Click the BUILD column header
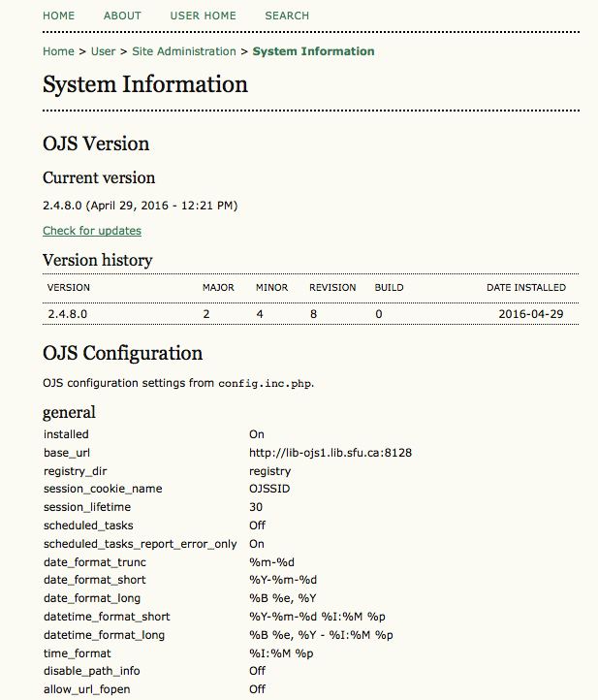598x700 pixels. pyautogui.click(x=390, y=288)
